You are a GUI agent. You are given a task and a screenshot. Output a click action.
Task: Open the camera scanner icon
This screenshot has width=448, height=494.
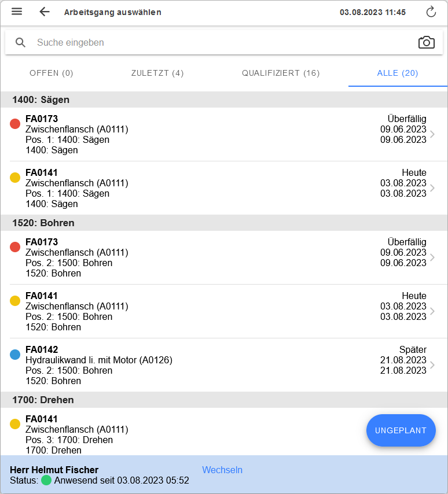tap(426, 42)
